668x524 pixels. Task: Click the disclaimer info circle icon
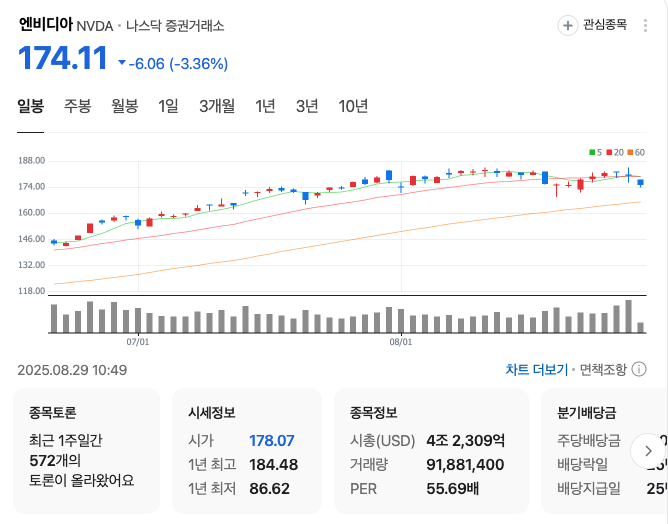click(x=639, y=369)
